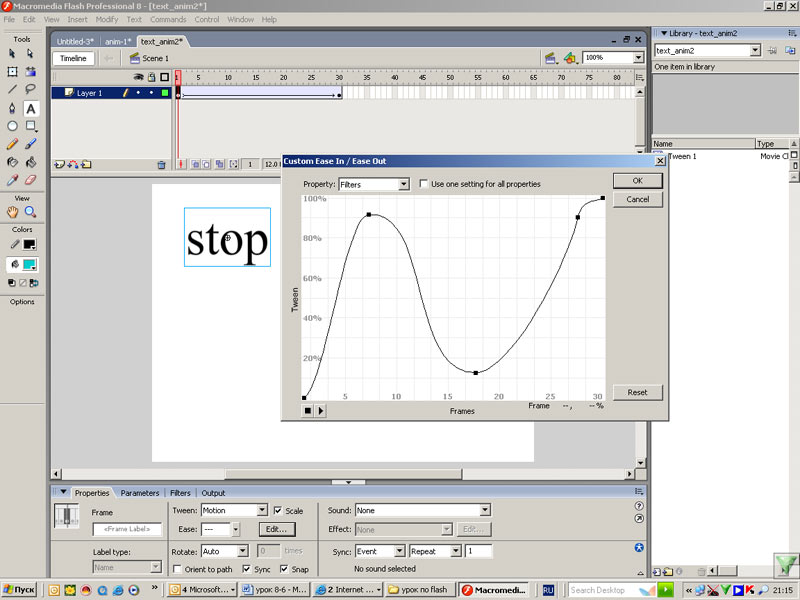Open the Modify menu
Screen dimensions: 800x600
[106, 19]
